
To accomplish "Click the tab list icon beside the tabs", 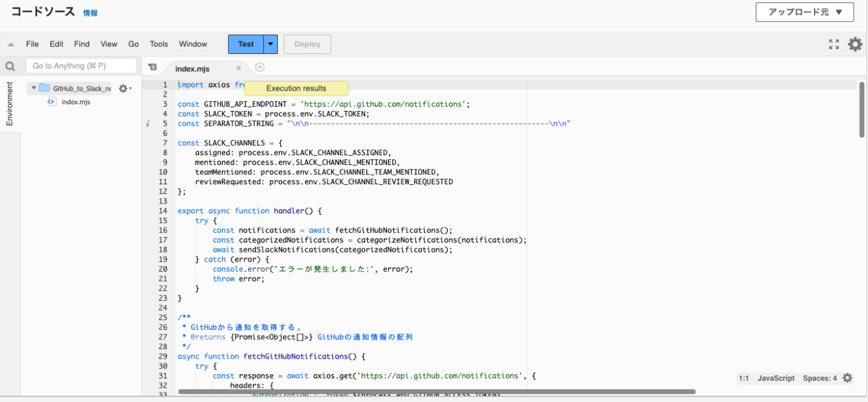I will [151, 66].
